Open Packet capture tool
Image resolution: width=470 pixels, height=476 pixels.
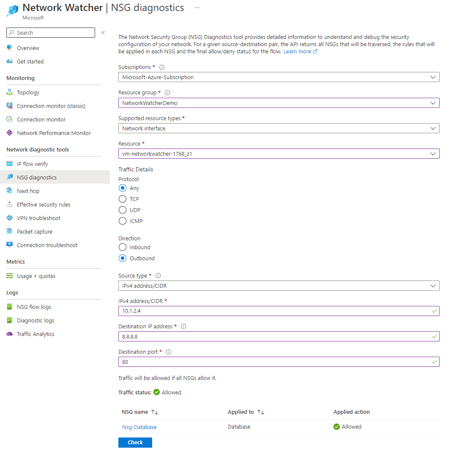click(35, 231)
